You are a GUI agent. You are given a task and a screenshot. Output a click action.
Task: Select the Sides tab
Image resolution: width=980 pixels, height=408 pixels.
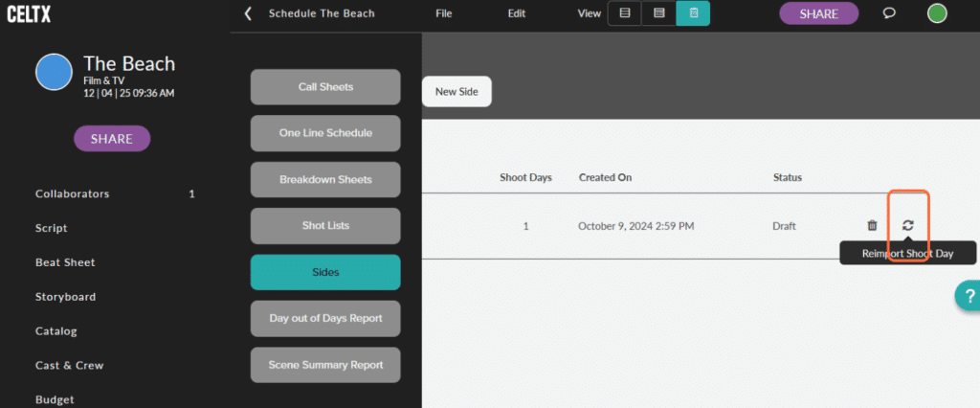[x=325, y=272]
